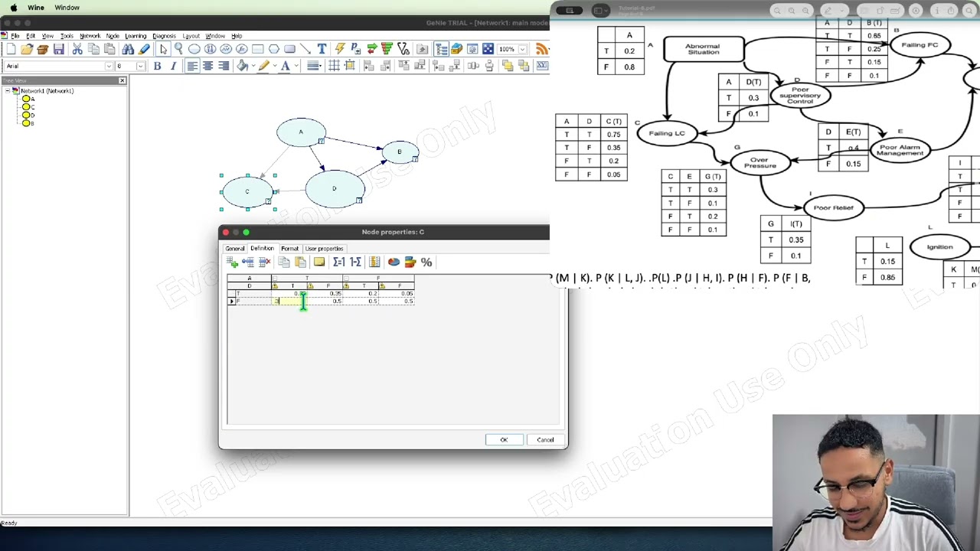Click the lightning bolt update icon
The height and width of the screenshot is (551, 980).
pos(340,49)
